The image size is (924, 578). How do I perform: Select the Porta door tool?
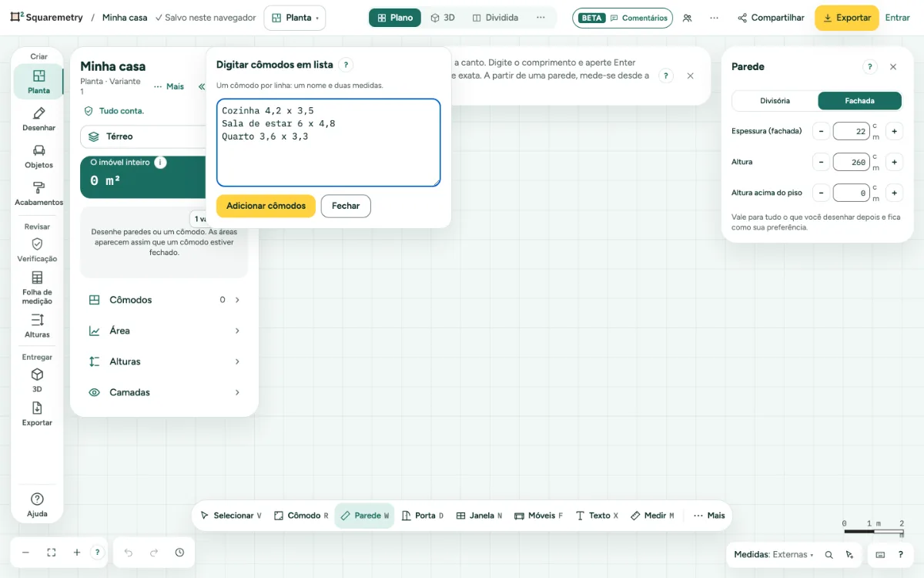[x=423, y=516]
